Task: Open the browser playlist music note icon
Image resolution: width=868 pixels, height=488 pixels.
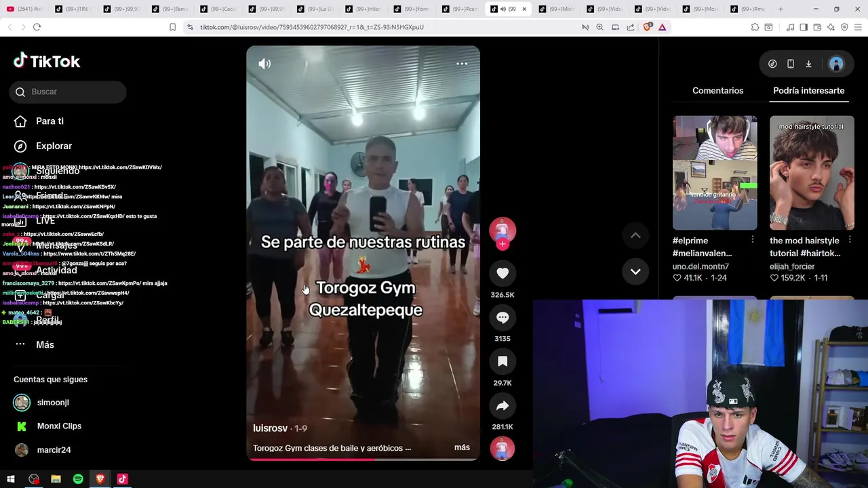Action: pos(790,27)
